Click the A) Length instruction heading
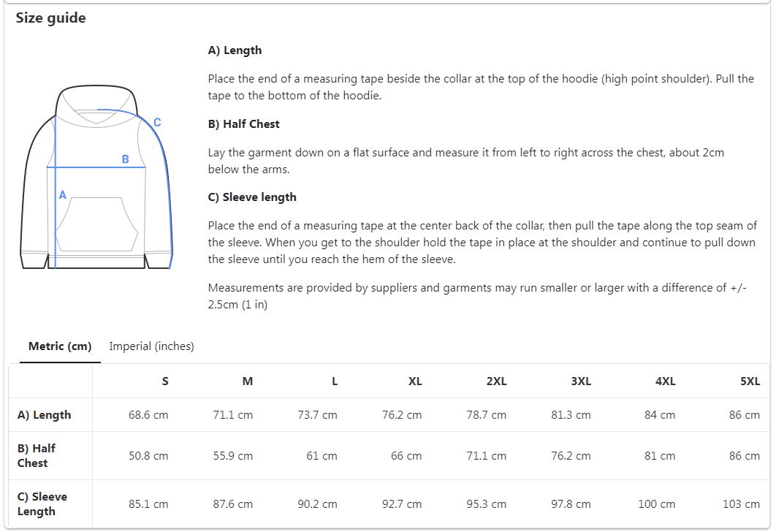Screen dimensions: 776x532 (235, 50)
